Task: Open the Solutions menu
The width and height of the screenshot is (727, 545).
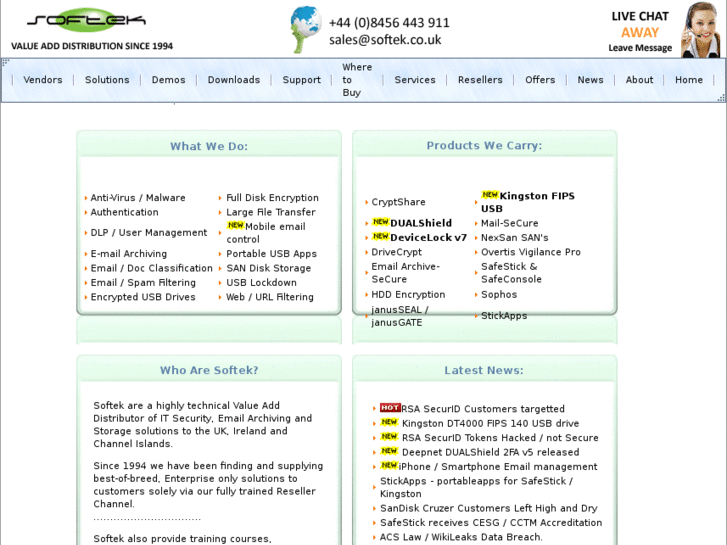Action: 107,80
